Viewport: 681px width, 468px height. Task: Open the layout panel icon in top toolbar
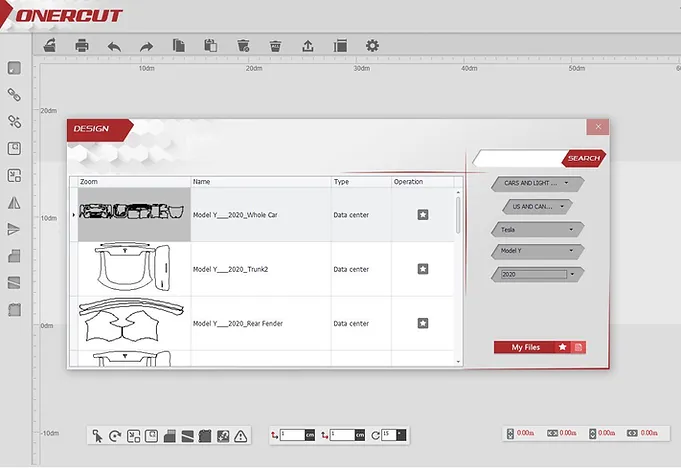(x=340, y=46)
